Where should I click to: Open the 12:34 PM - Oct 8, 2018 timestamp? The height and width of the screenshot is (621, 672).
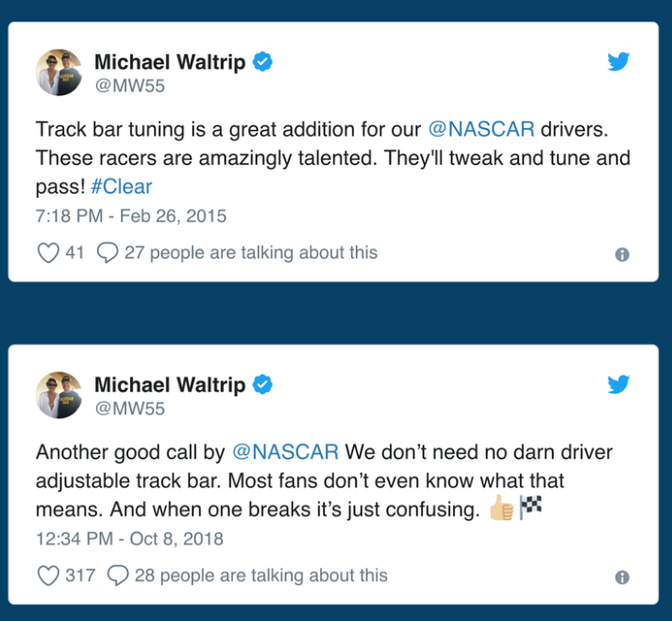[129, 539]
